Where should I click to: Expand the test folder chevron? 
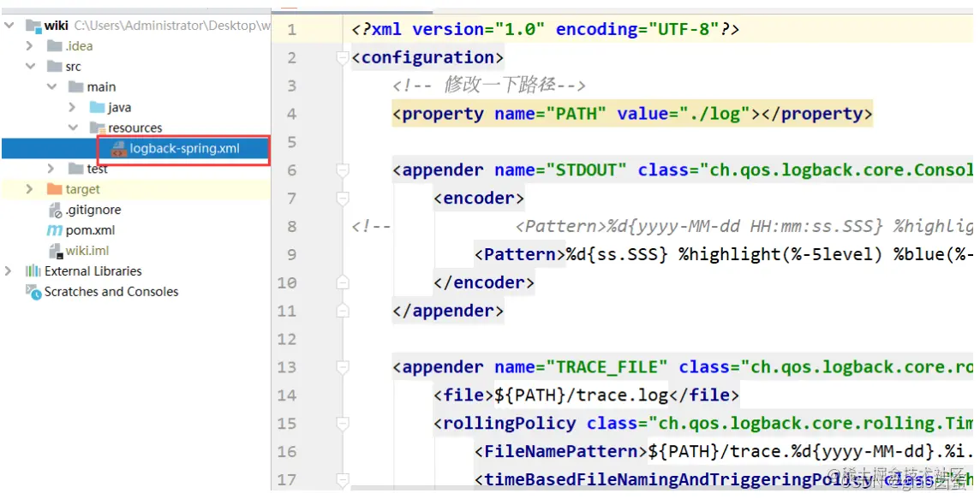(51, 169)
